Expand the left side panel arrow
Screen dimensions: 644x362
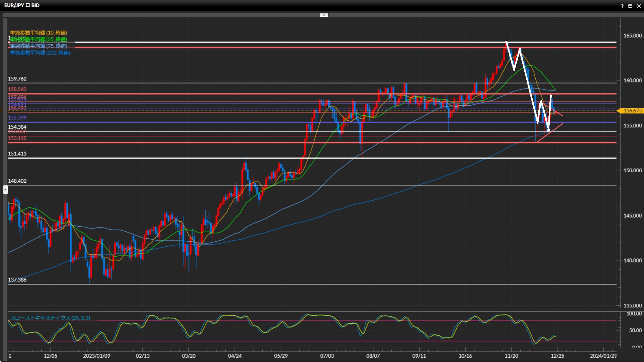[5, 190]
